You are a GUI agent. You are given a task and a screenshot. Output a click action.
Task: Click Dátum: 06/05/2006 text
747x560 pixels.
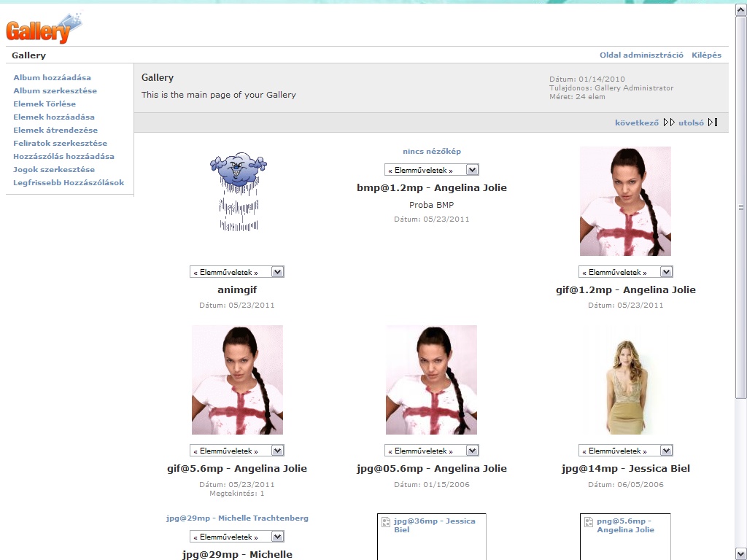pyautogui.click(x=625, y=484)
